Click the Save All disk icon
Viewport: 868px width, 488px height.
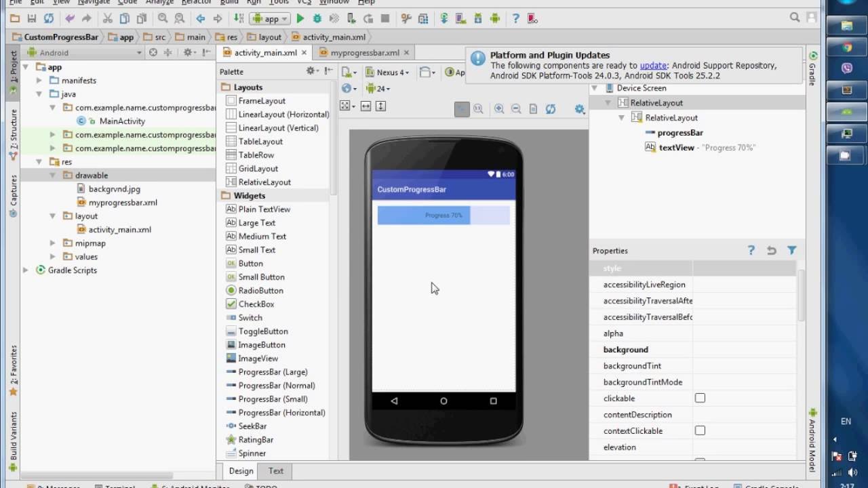[31, 19]
